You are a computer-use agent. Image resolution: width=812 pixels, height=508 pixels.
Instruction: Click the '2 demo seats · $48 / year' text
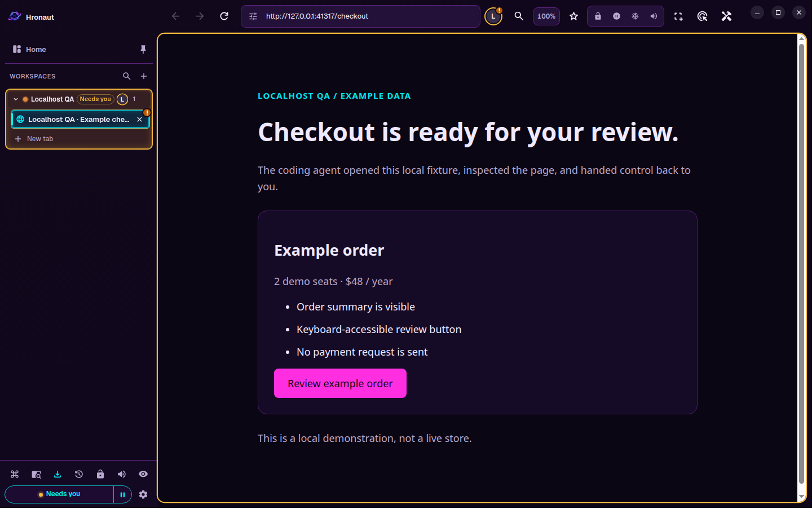tap(333, 281)
